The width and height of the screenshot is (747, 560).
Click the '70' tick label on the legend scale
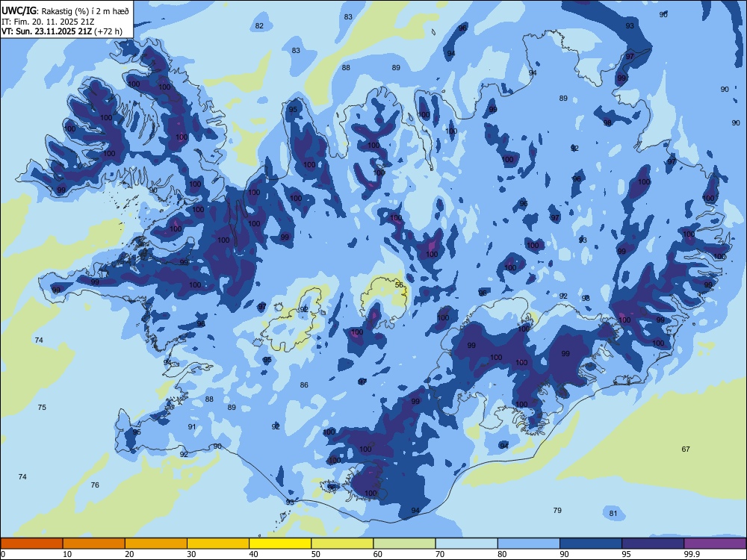click(x=440, y=554)
